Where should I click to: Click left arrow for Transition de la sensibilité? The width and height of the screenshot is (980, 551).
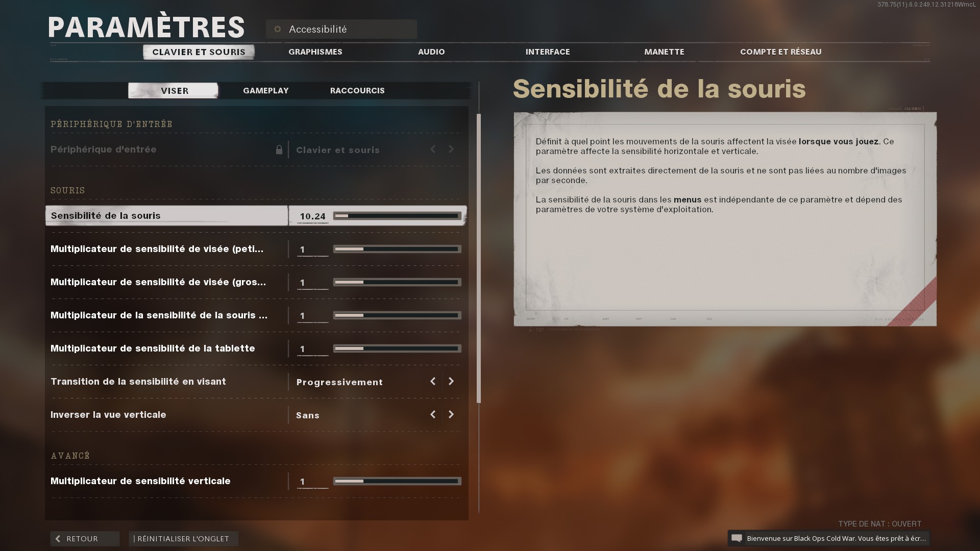(433, 382)
